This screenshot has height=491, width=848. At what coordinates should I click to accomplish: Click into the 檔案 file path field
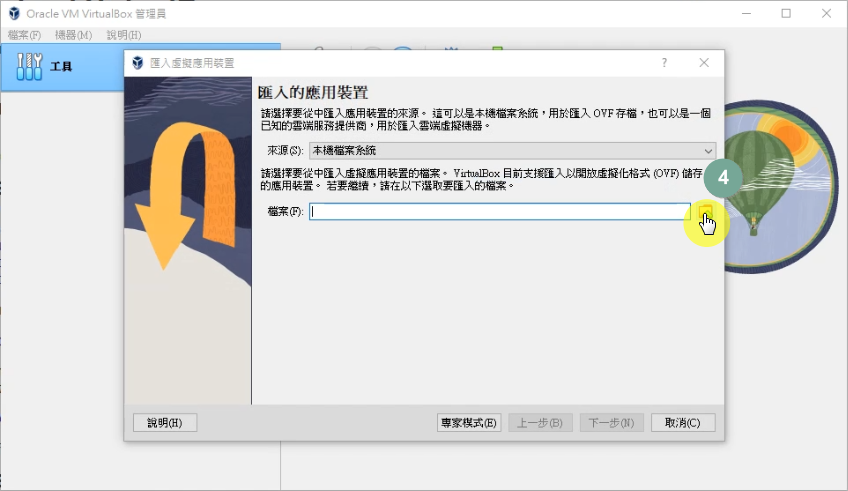[x=500, y=211]
